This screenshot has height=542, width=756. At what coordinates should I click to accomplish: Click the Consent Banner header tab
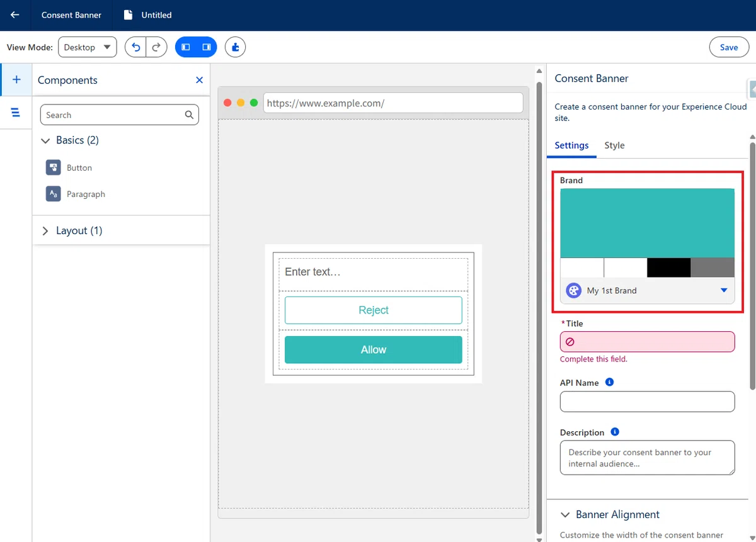[71, 15]
